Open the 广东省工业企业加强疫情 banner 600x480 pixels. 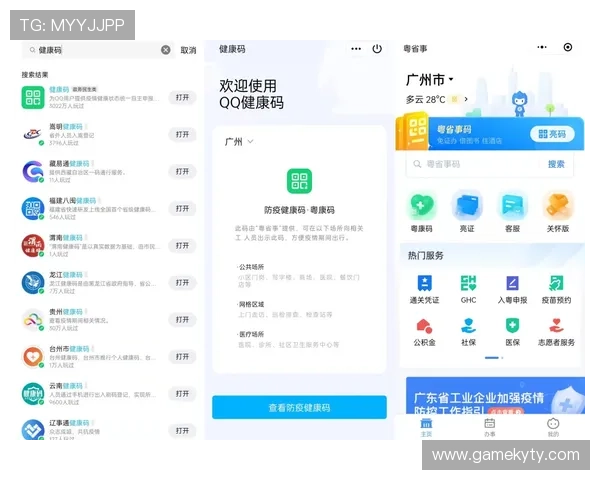pos(495,395)
